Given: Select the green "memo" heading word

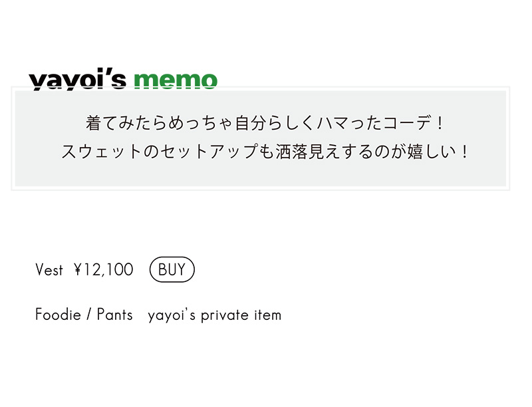Looking at the screenshot, I should tap(176, 80).
